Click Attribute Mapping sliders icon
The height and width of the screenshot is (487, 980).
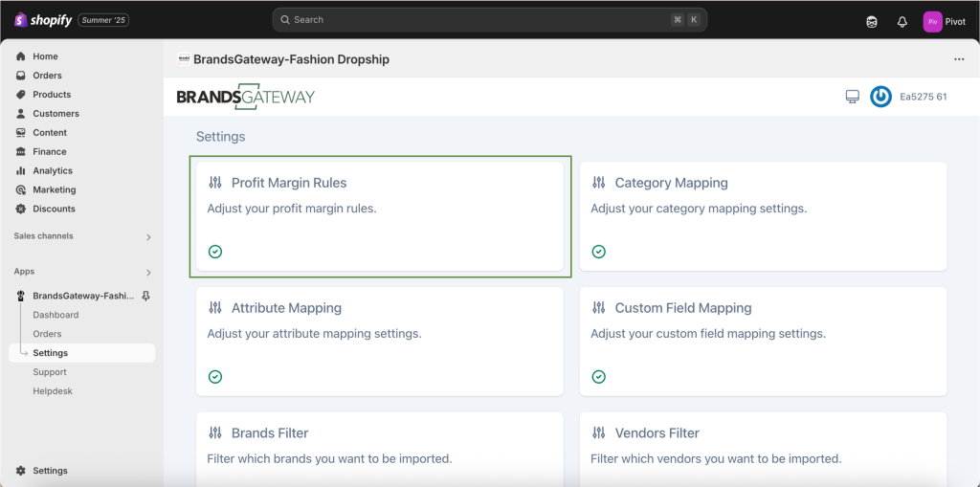click(215, 307)
